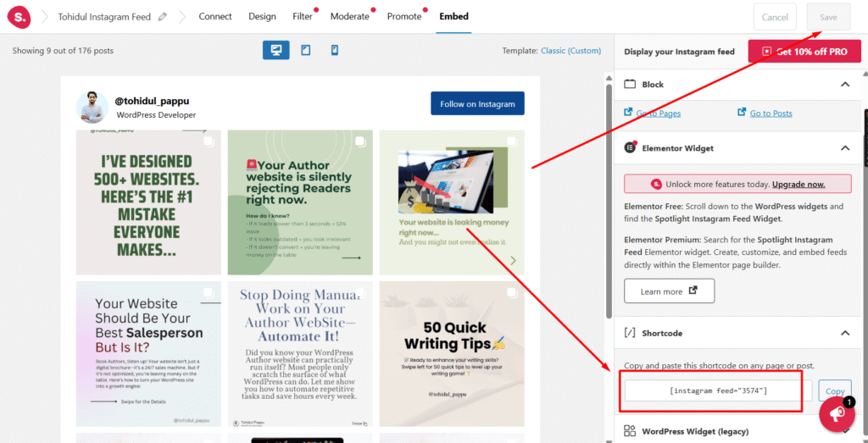Open the Classic (Custom) template link

570,50
